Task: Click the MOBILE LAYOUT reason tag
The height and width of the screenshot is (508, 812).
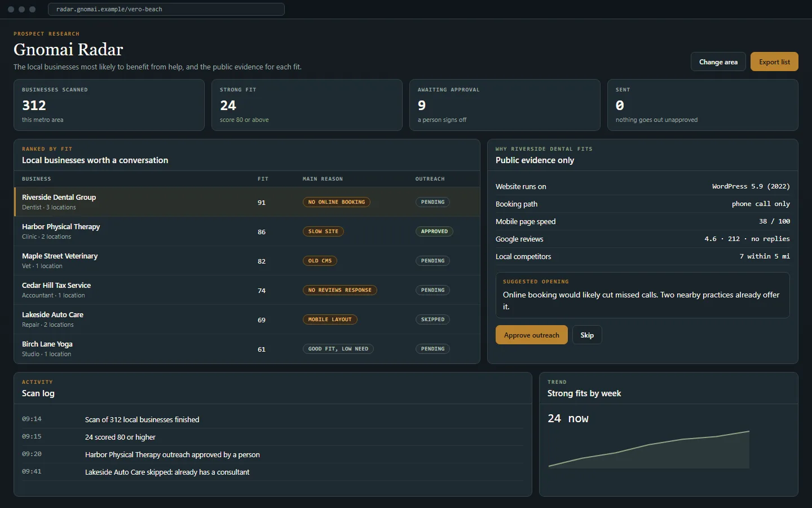Action: 330,319
